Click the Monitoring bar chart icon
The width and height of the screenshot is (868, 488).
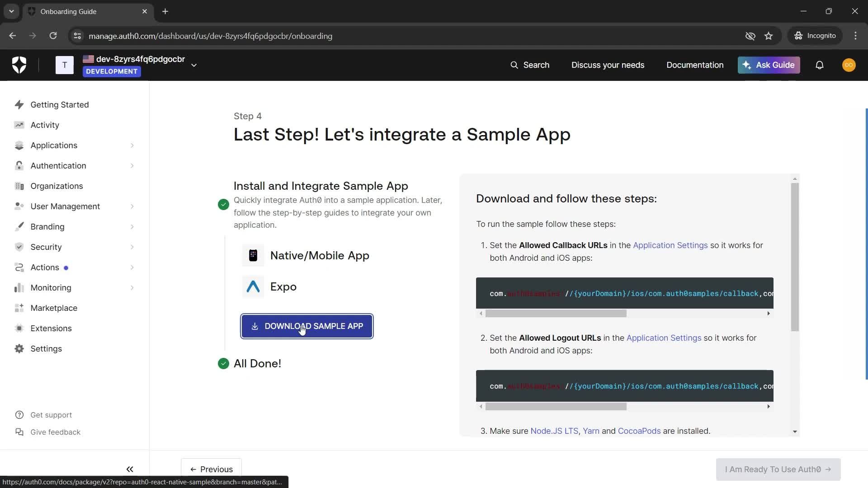coord(19,288)
